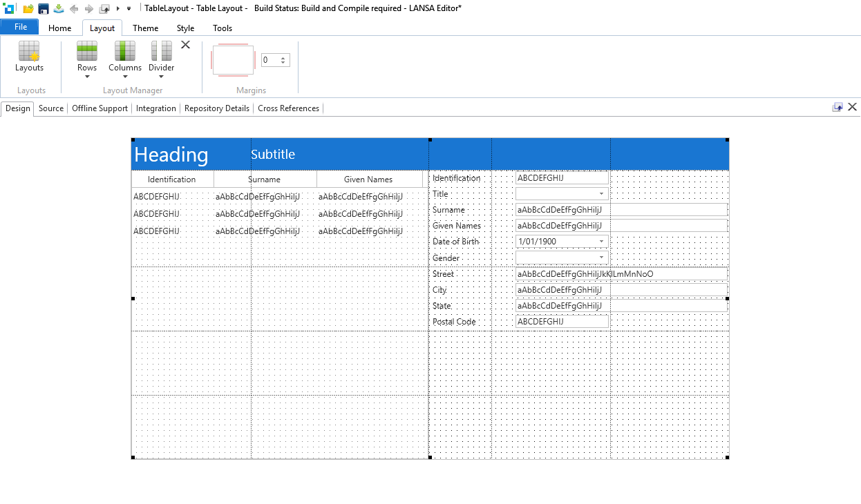
Task: Open the Cross References tab
Action: [x=288, y=108]
